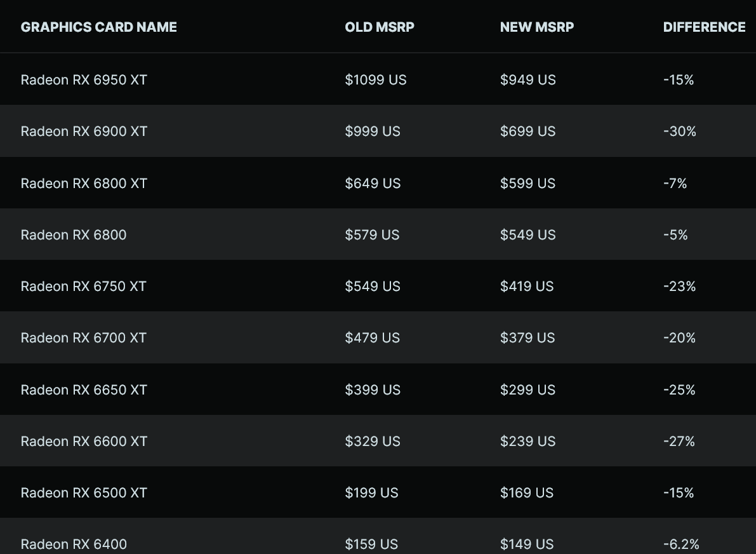Viewport: 756px width, 554px height.
Task: Click the Radeon RX 6800 XT name
Action: coord(84,184)
